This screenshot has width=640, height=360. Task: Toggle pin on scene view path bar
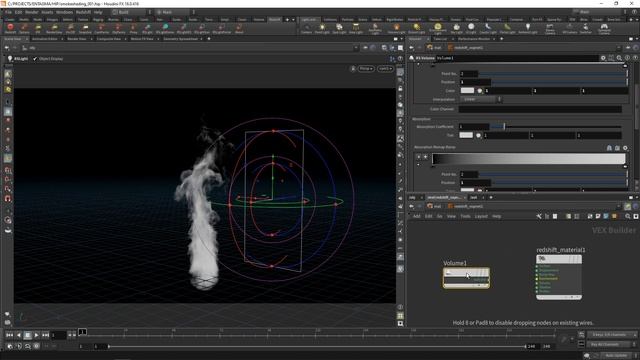[365, 48]
